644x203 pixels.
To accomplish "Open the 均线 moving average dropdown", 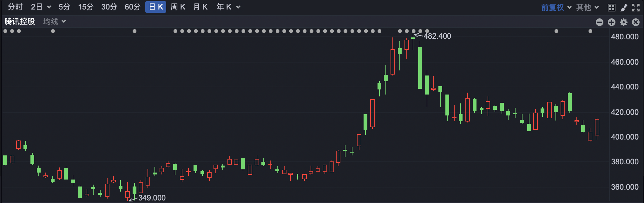I will [x=55, y=21].
